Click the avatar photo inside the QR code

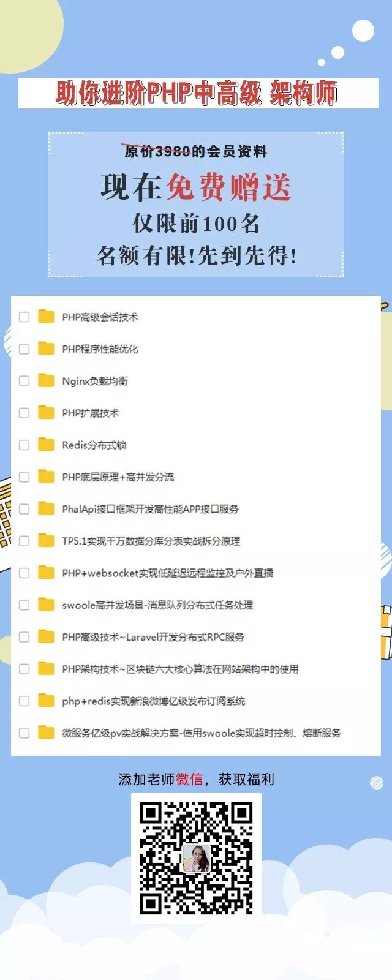coord(197,859)
